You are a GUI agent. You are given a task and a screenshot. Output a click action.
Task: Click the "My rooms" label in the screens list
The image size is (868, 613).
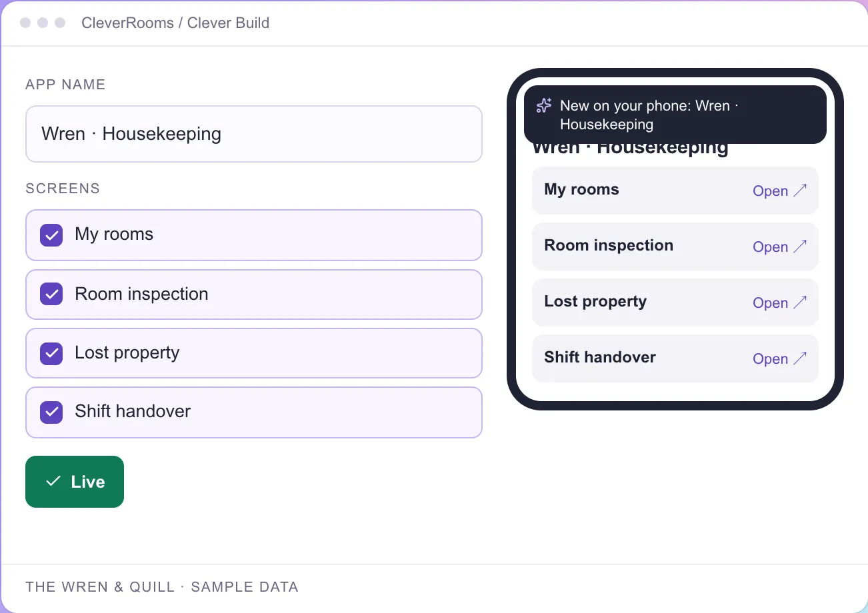pyautogui.click(x=114, y=235)
